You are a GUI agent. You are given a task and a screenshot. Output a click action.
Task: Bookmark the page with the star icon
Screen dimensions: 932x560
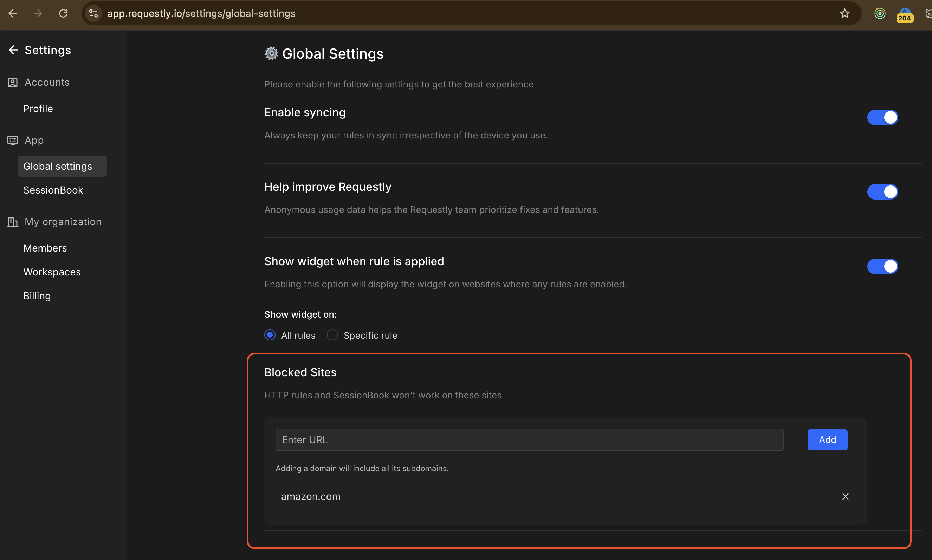click(844, 14)
